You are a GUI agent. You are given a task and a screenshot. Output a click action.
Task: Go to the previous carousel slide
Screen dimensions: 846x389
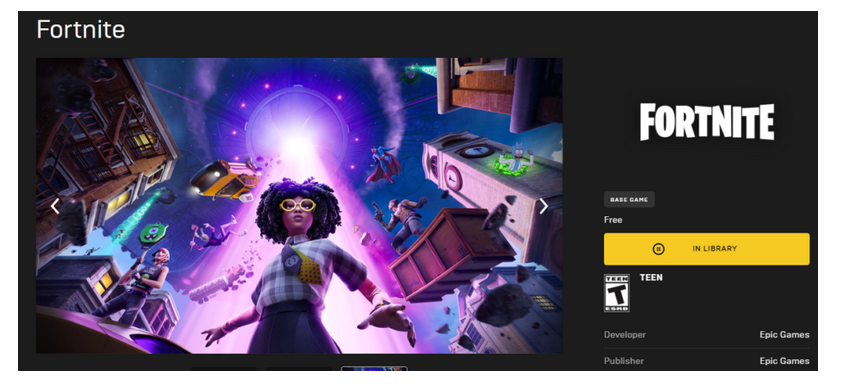55,206
